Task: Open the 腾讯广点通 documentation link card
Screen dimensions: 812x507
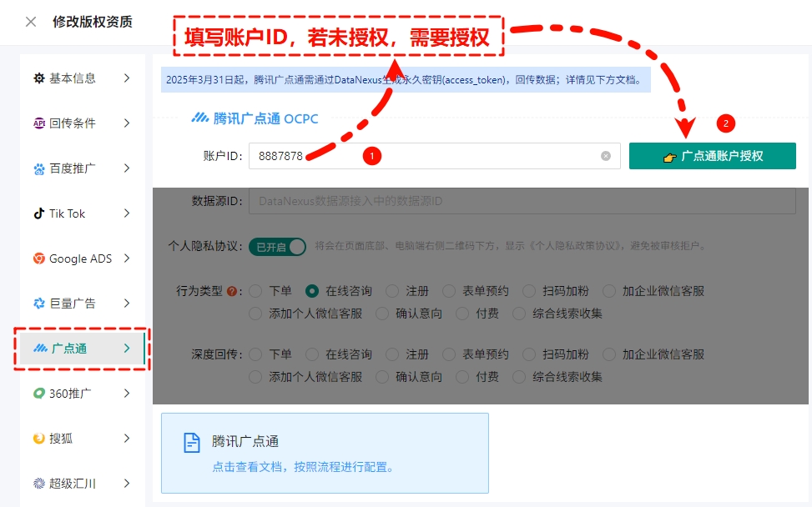Action: (x=324, y=453)
